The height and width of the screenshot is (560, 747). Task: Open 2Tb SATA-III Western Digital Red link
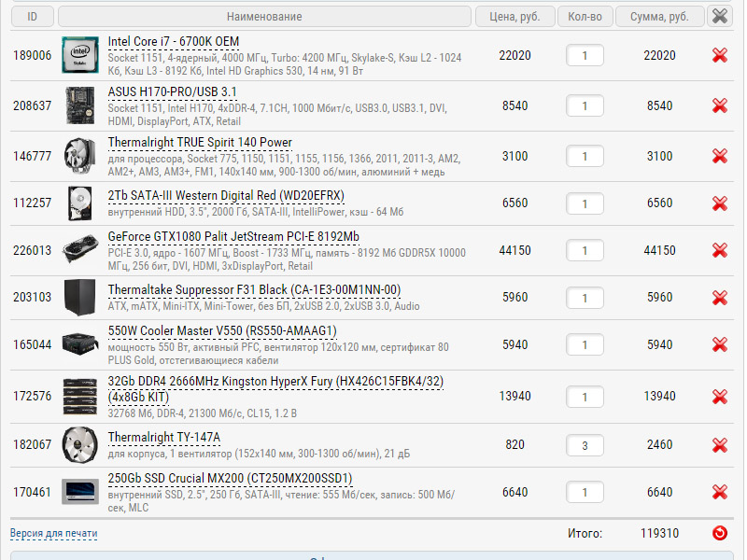[x=226, y=196]
